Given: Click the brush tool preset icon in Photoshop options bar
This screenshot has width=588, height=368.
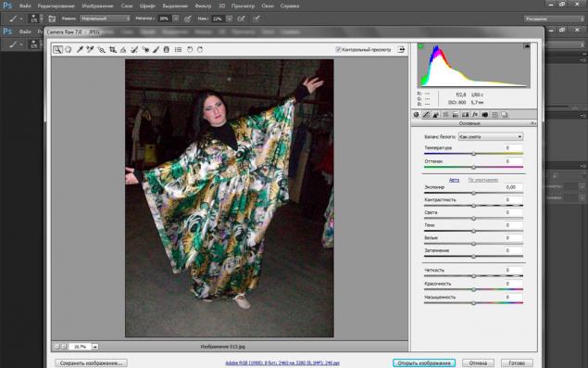Looking at the screenshot, I should pyautogui.click(x=14, y=19).
